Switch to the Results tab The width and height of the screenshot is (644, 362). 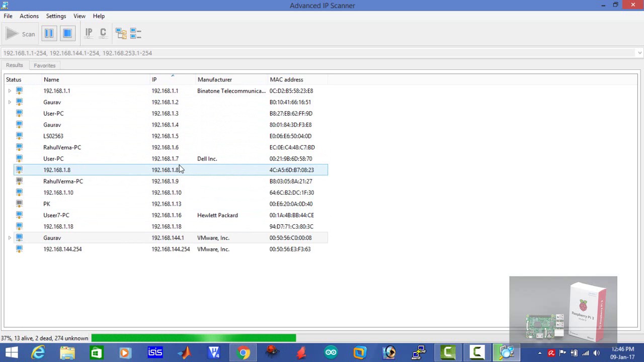(x=14, y=65)
